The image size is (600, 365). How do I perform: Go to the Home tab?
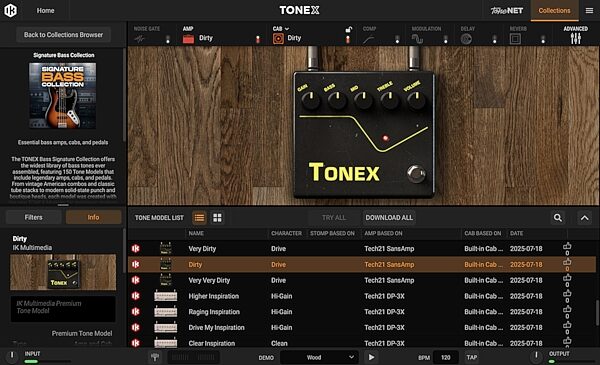(45, 11)
